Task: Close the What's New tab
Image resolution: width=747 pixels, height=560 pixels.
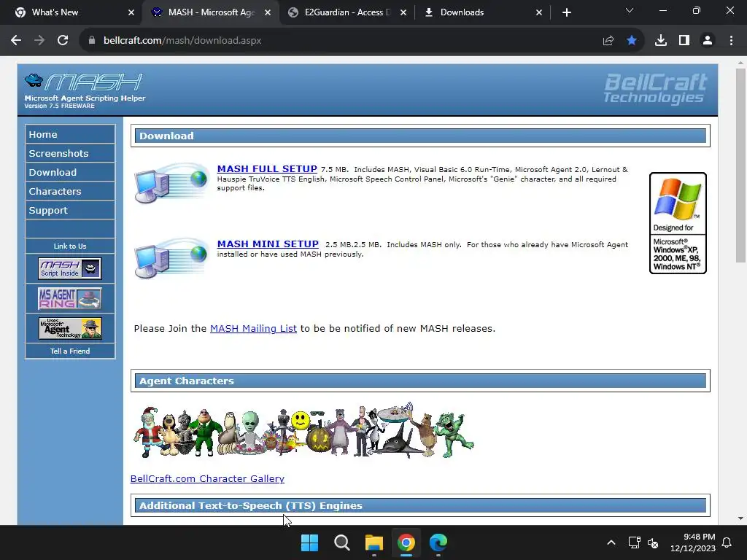Action: [x=131, y=12]
